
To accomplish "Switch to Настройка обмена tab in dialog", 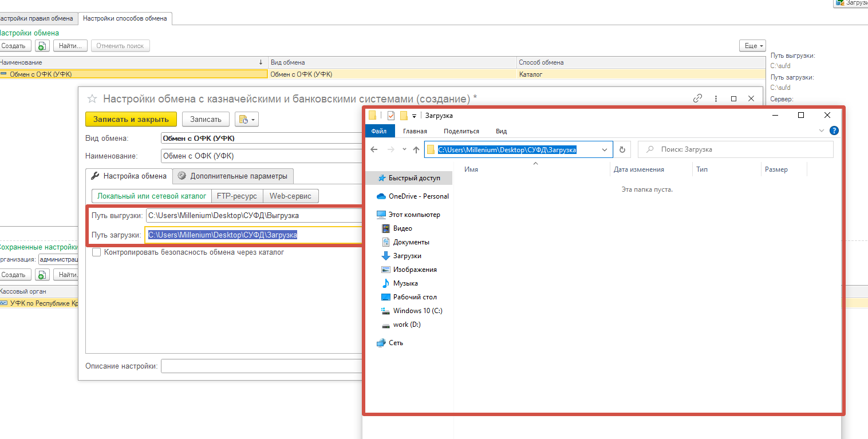I will point(129,176).
